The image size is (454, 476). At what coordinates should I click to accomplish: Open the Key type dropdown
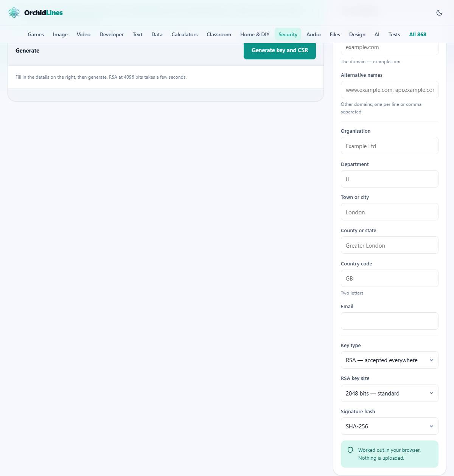point(390,360)
